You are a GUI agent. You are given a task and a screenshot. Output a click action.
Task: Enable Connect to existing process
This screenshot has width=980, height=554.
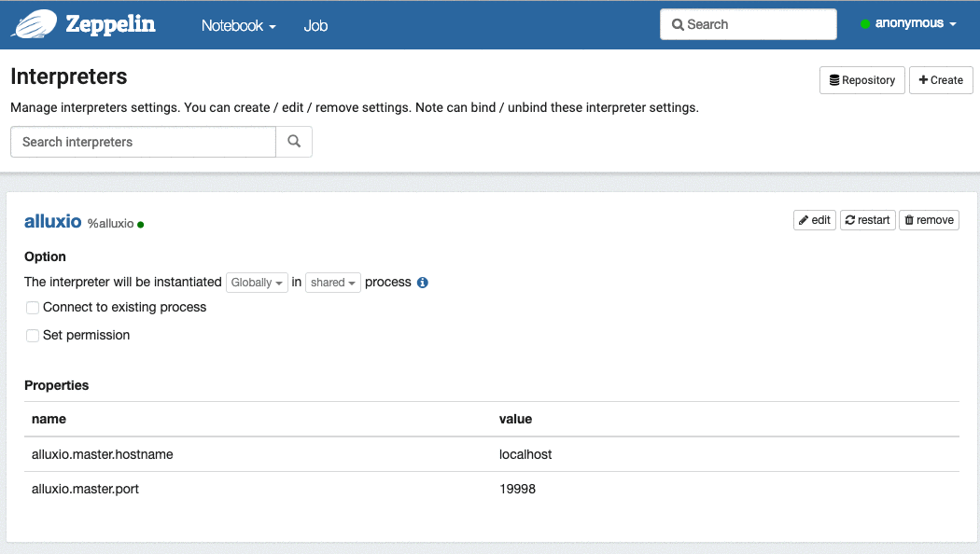(x=32, y=307)
